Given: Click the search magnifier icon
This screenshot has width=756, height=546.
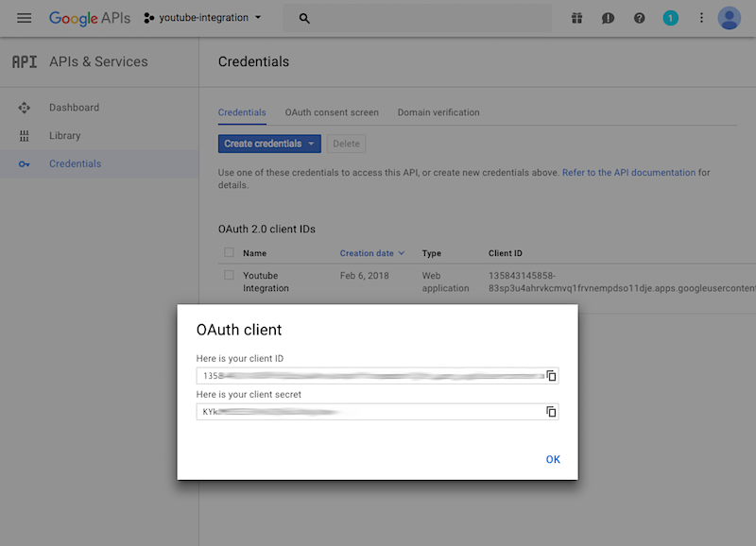Looking at the screenshot, I should click(x=304, y=18).
